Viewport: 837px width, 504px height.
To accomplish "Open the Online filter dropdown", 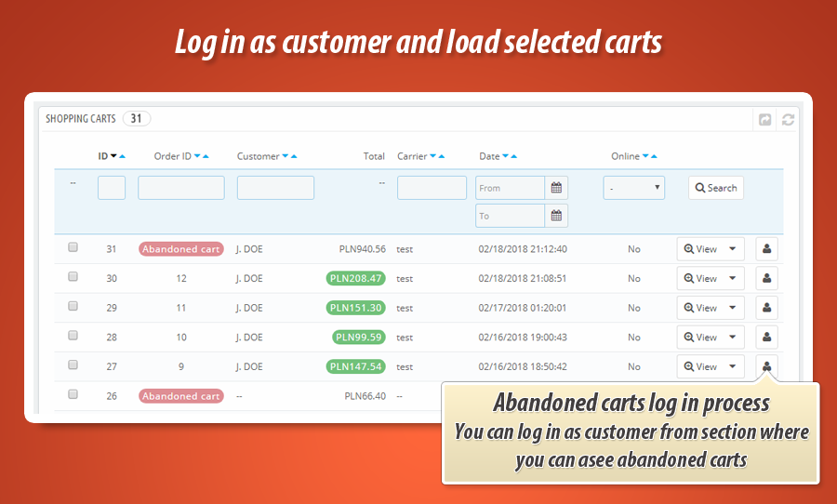I will [634, 188].
